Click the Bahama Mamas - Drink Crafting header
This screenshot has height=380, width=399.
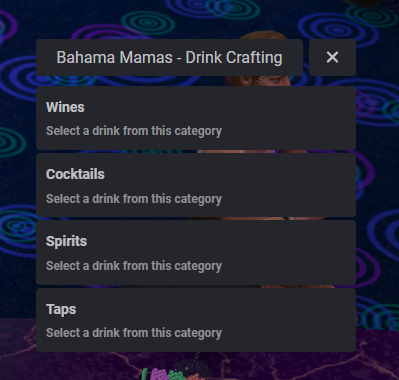pos(169,57)
